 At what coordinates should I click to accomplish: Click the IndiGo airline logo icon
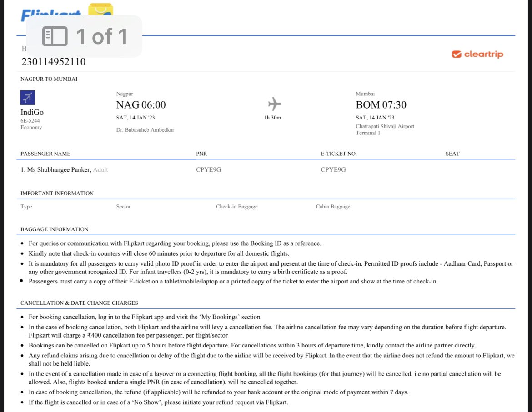click(27, 98)
